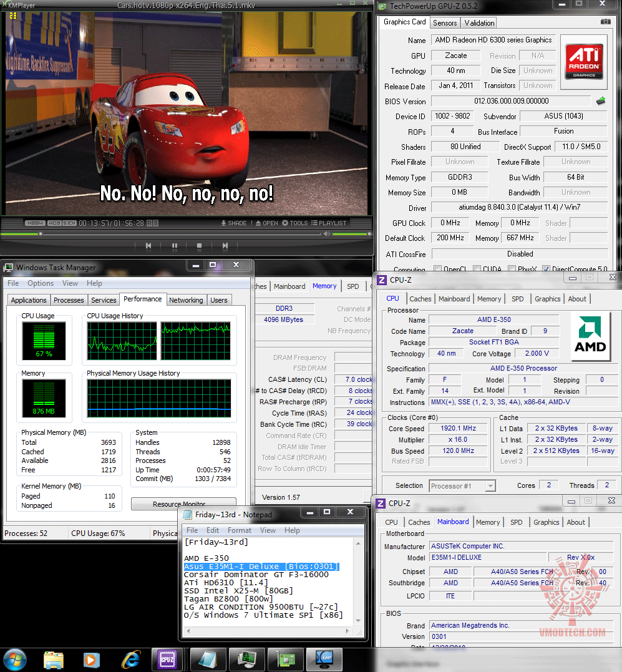Click the KMPlayer volume slider
The image size is (622, 672).
(351, 234)
